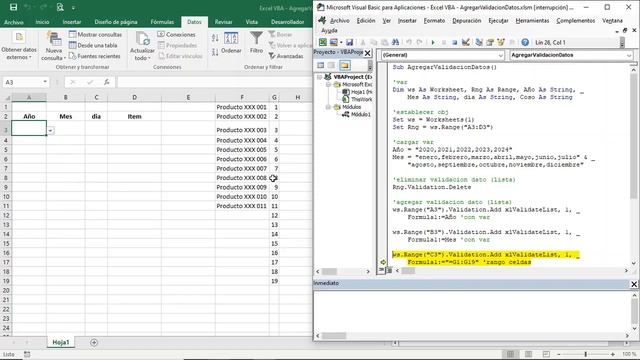Click the insert function fx icon
Screen dimensions: 640x360
[x=107, y=82]
